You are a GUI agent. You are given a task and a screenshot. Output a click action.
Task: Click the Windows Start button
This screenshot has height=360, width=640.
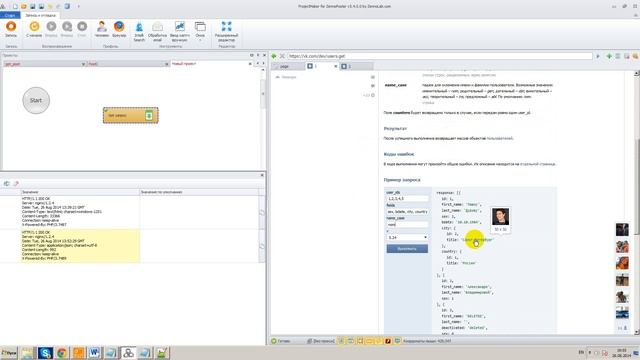point(9,353)
